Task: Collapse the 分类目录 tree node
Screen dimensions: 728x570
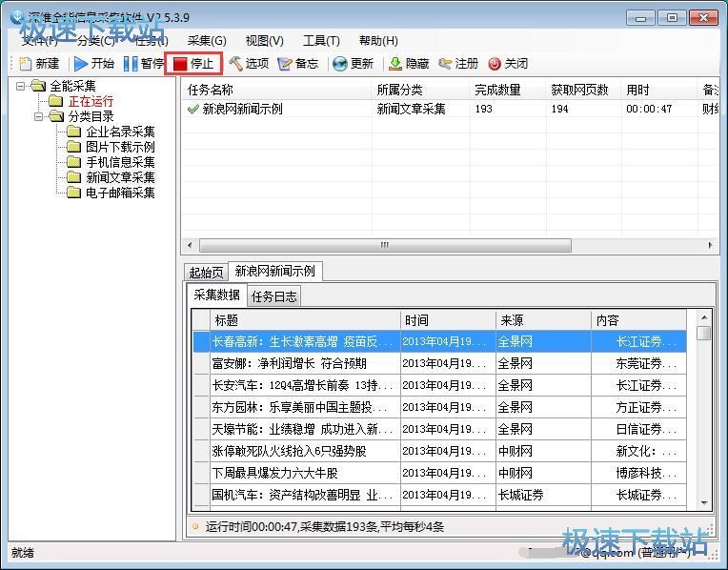Action: (x=38, y=116)
